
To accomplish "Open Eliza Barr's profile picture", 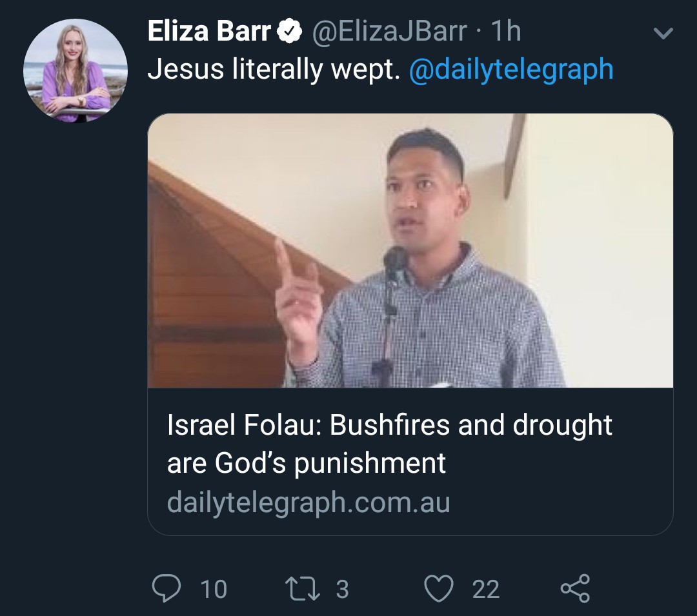I will [76, 70].
